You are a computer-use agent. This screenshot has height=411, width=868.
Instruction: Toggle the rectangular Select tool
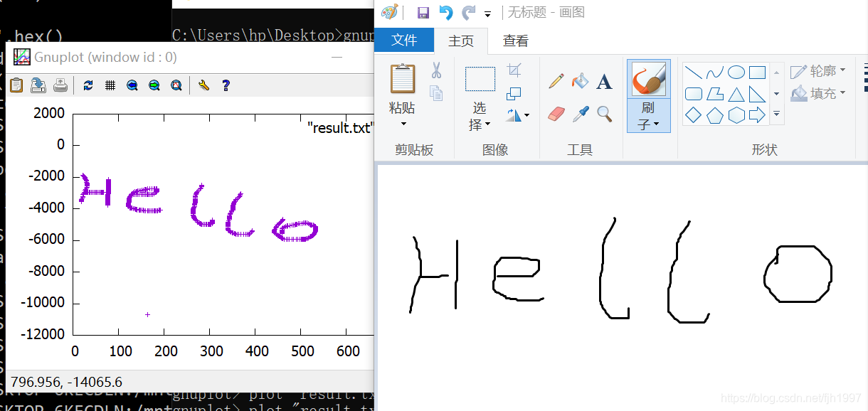[480, 79]
